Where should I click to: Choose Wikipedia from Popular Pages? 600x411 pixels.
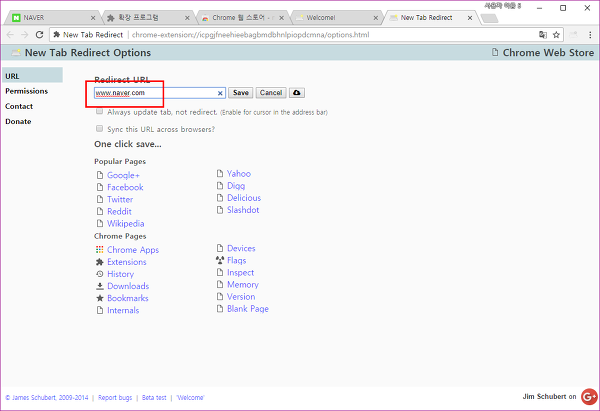[x=126, y=223]
